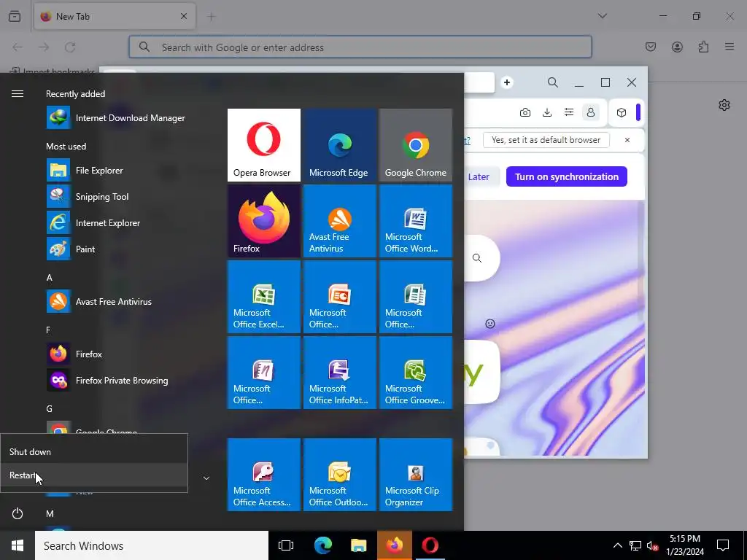Viewport: 747px width, 560px height.
Task: Close the New Tab tab in Firefox
Action: click(x=184, y=16)
